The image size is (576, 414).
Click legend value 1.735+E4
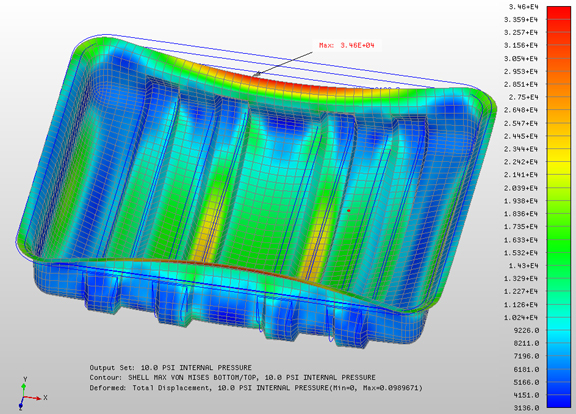pyautogui.click(x=521, y=227)
